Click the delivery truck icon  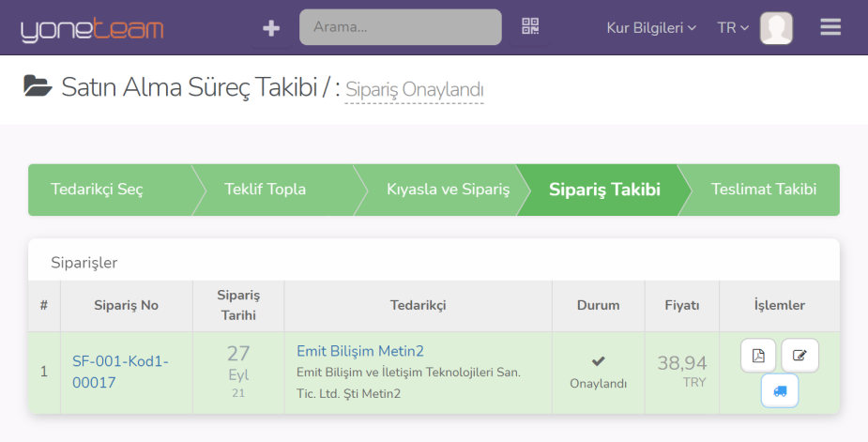(x=780, y=390)
